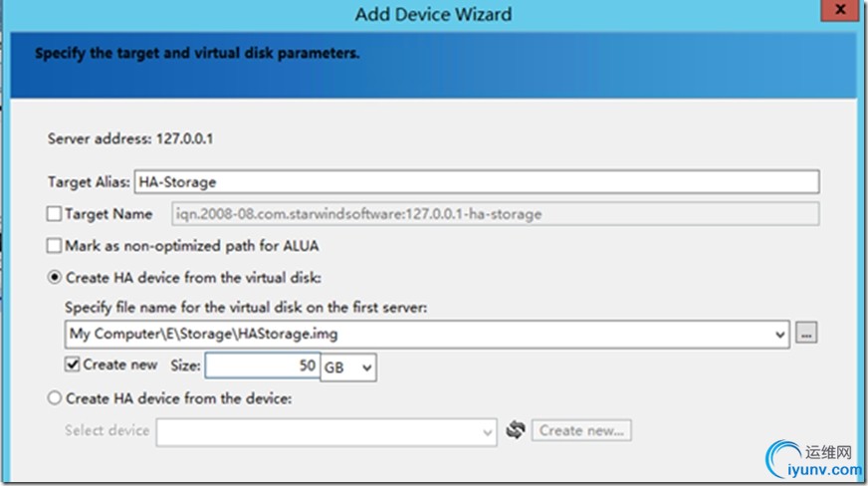This screenshot has height=486, width=868.
Task: Click the refresh device list icon
Action: pyautogui.click(x=516, y=429)
